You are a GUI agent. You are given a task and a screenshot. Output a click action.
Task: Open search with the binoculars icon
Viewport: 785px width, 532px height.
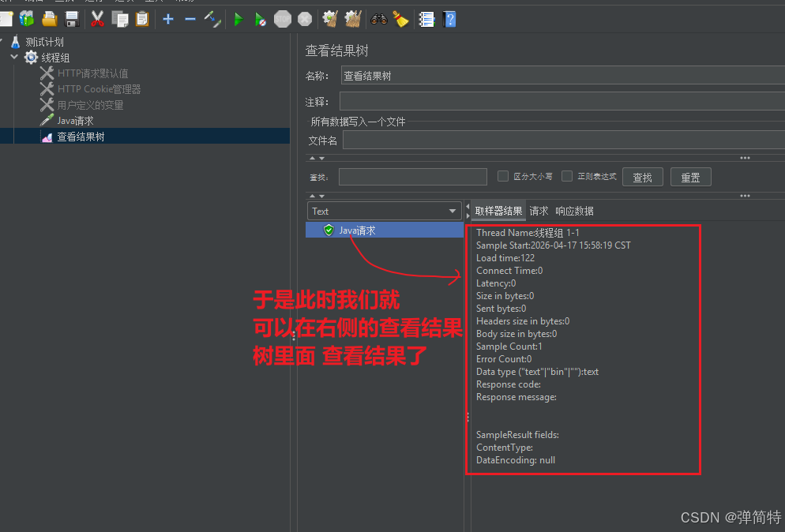click(x=377, y=19)
